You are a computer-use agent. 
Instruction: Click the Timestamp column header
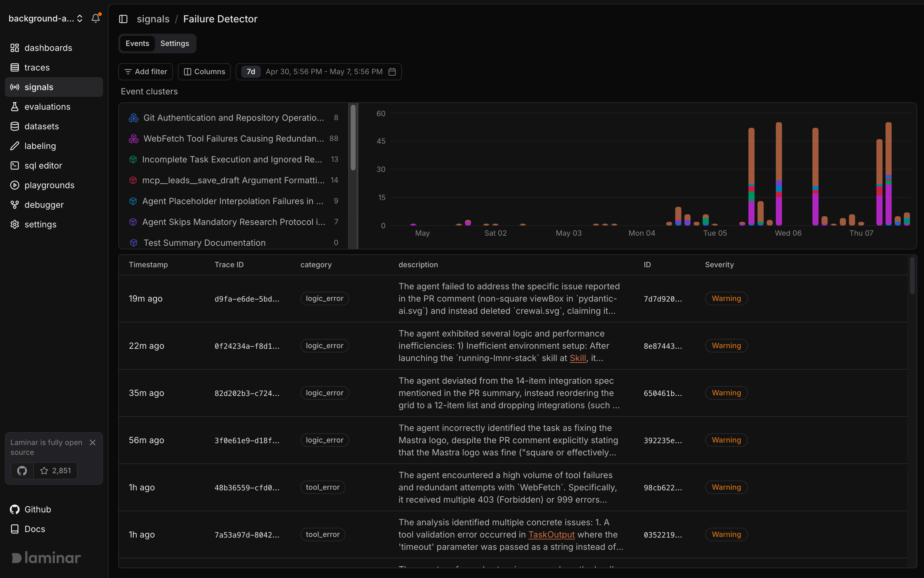pos(148,264)
